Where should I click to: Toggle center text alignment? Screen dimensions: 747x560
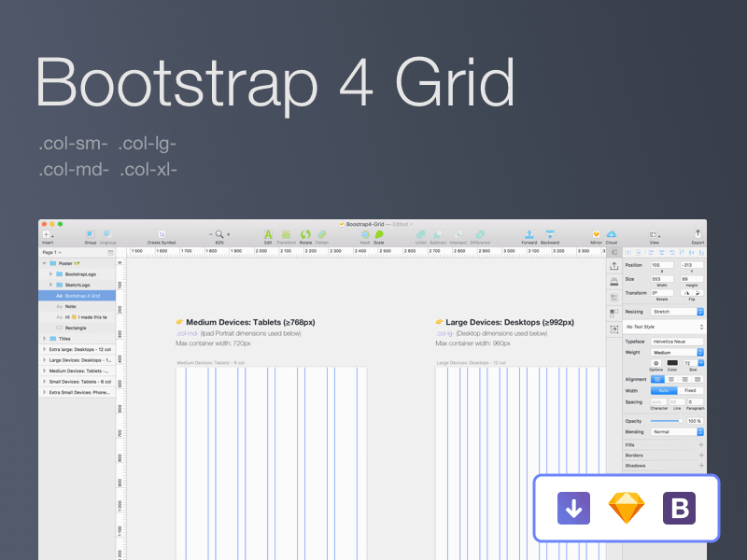click(x=671, y=379)
